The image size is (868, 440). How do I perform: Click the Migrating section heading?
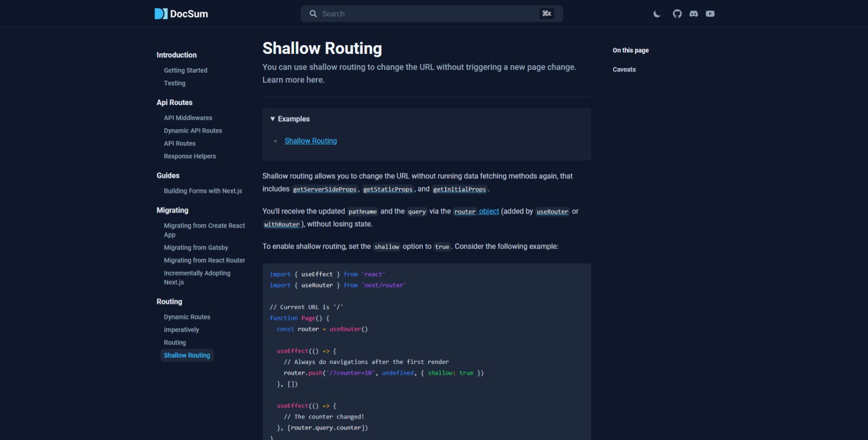[172, 210]
